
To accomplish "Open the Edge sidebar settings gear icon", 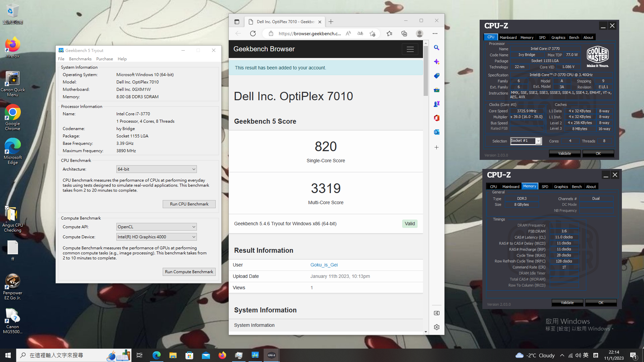I will click(437, 327).
